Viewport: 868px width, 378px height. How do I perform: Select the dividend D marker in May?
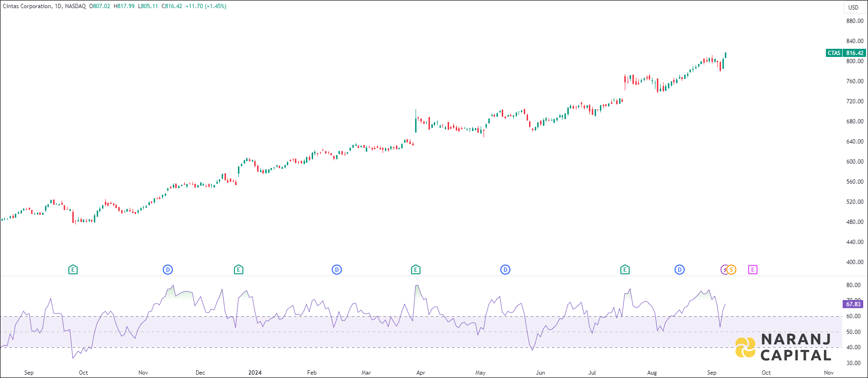505,270
